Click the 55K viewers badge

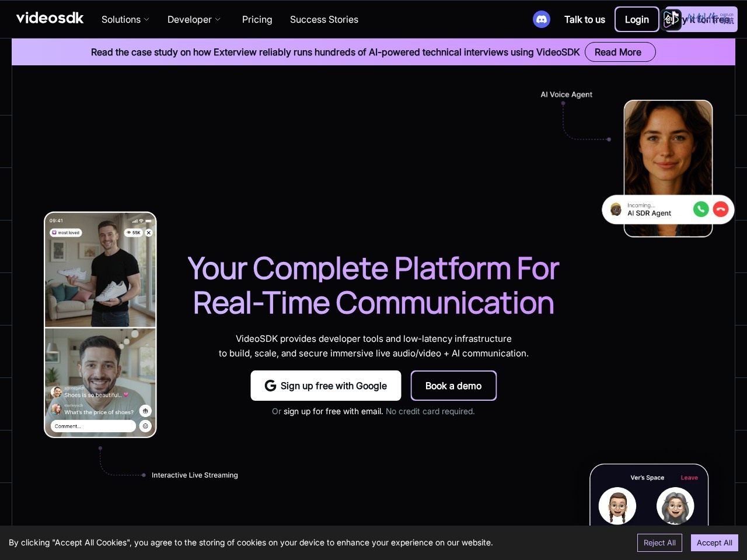click(134, 233)
